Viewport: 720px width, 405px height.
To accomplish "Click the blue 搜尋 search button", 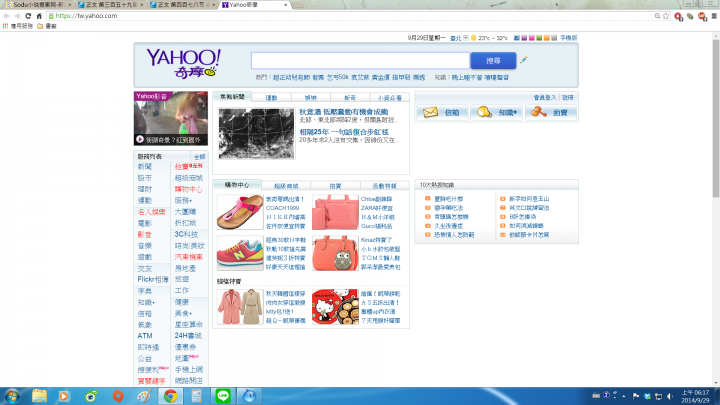I will click(x=493, y=61).
